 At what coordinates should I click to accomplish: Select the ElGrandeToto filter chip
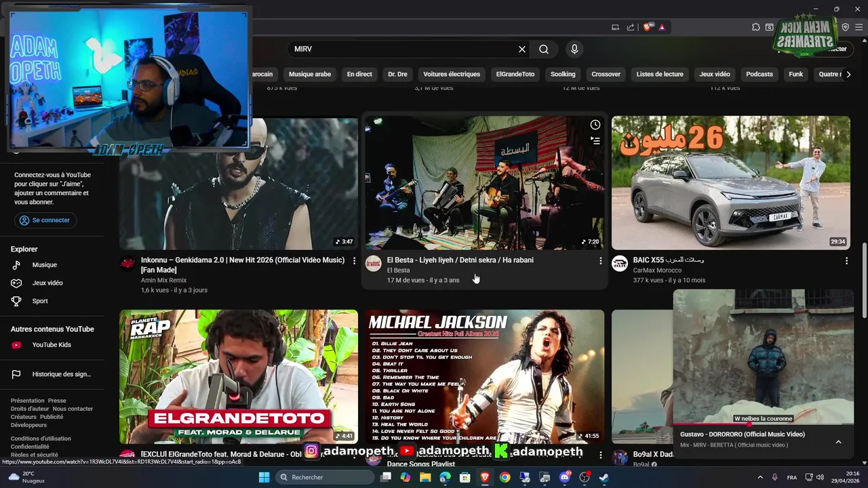pyautogui.click(x=515, y=75)
